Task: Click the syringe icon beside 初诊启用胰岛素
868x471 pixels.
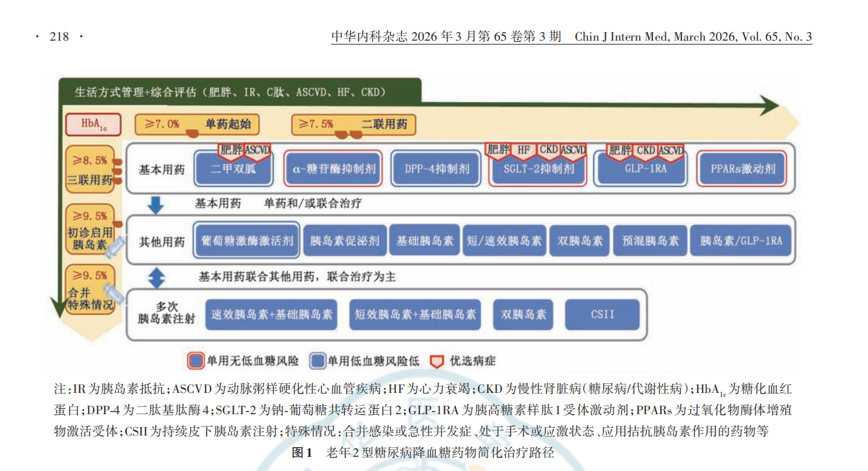Action: [116, 246]
